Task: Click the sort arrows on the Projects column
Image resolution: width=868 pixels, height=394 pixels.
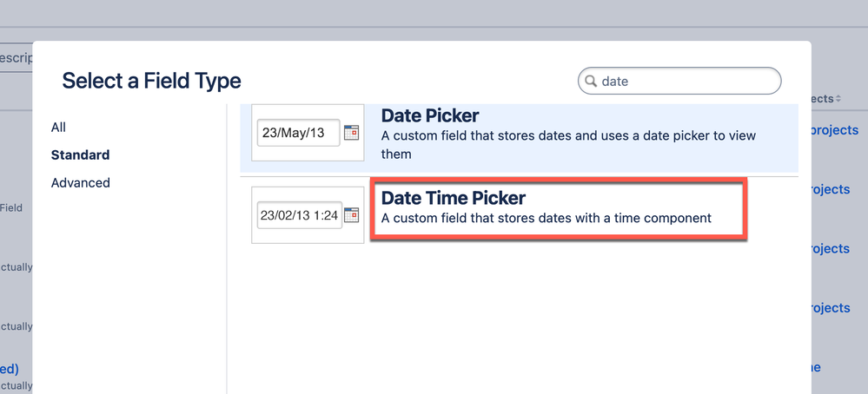Action: 838,100
